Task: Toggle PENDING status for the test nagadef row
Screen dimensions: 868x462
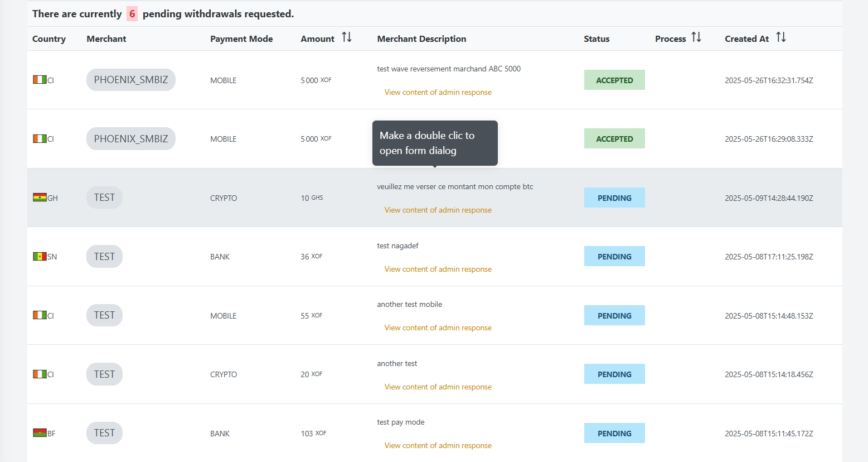Action: (614, 256)
